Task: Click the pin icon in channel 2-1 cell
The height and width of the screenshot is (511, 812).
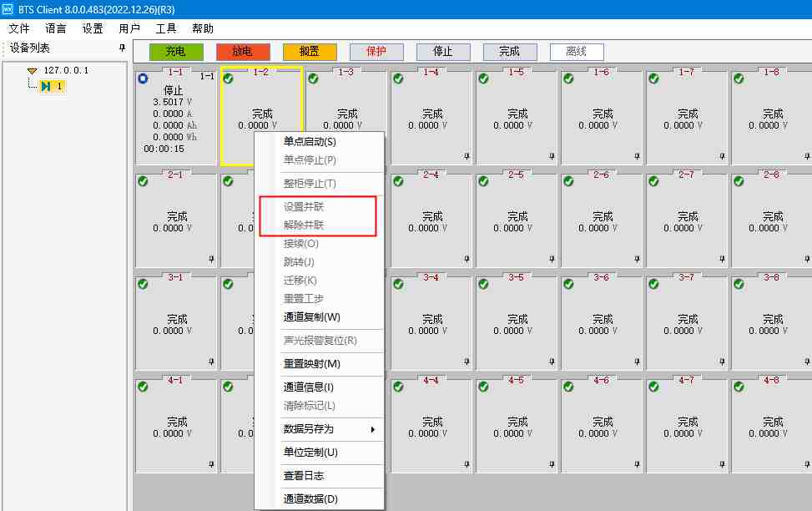Action: click(x=211, y=259)
